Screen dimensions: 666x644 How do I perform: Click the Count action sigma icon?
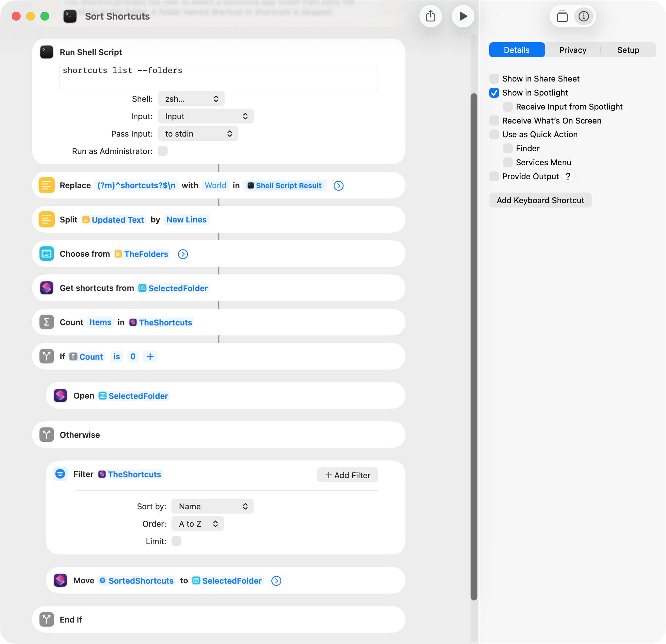coord(47,322)
